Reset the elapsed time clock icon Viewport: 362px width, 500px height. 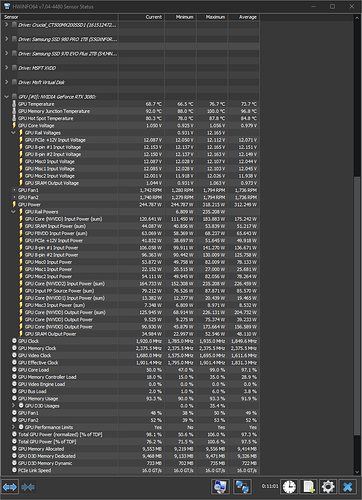coord(289,487)
